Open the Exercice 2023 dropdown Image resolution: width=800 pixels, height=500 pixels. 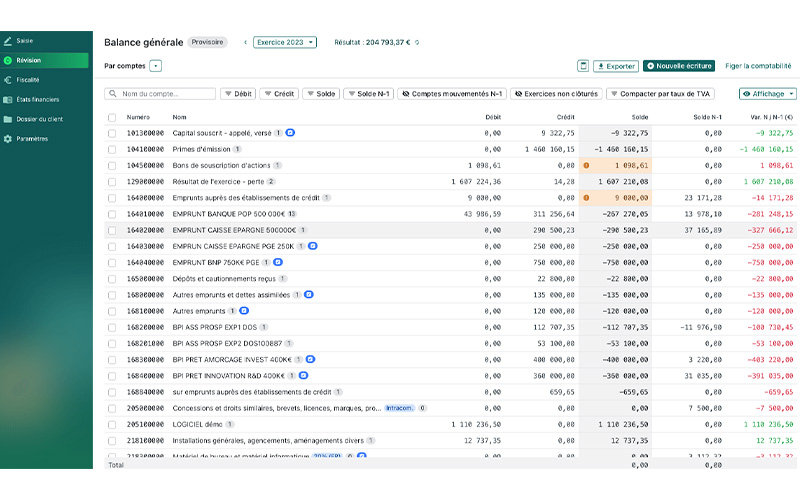coord(285,42)
